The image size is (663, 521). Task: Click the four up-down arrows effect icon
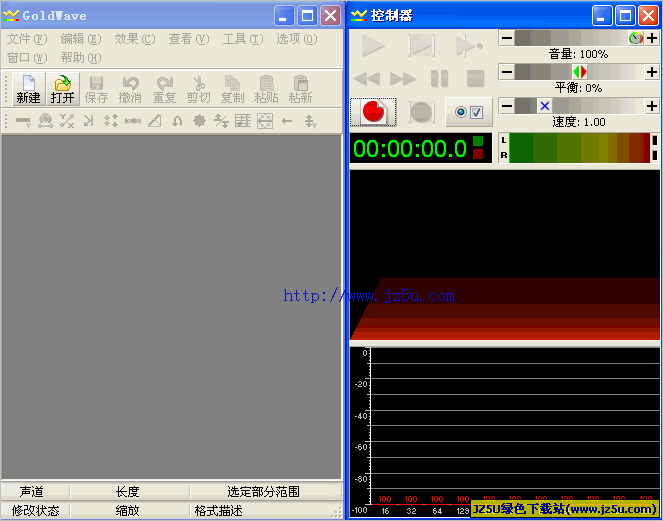[111, 121]
